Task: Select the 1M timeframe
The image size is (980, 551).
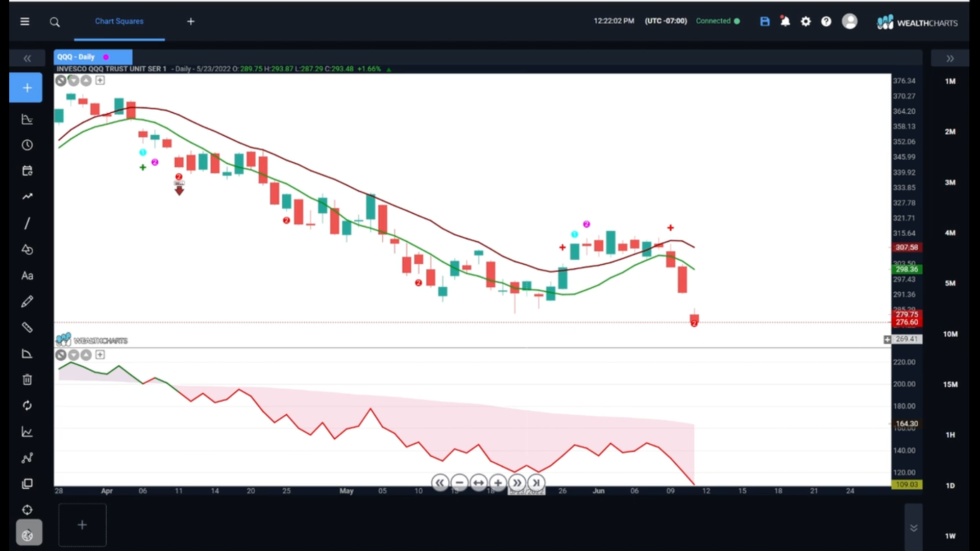Action: click(x=950, y=81)
